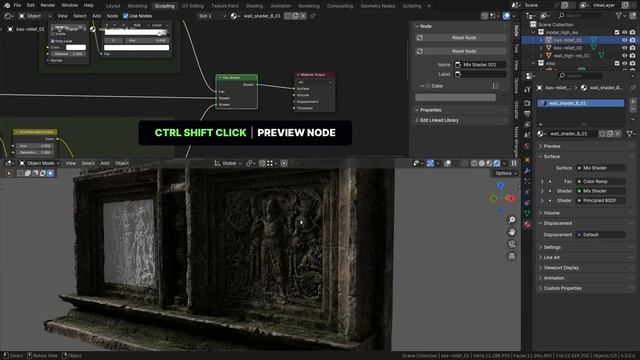Switch to the Sculpting workspace tab
Viewport: 640px width, 360px height.
click(x=164, y=6)
